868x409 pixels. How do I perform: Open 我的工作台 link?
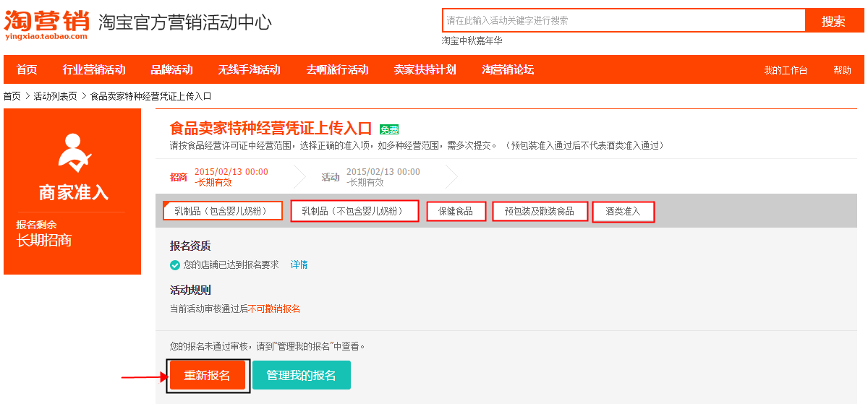[x=786, y=71]
